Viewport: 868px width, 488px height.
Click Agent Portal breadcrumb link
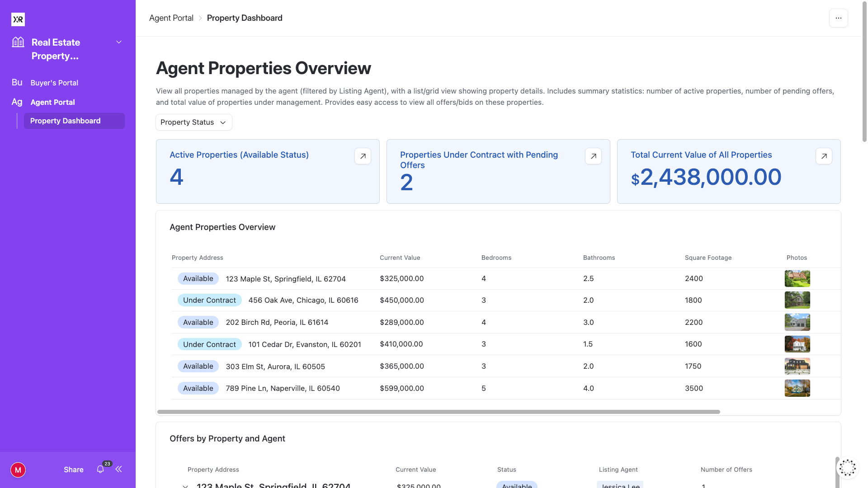pyautogui.click(x=171, y=18)
